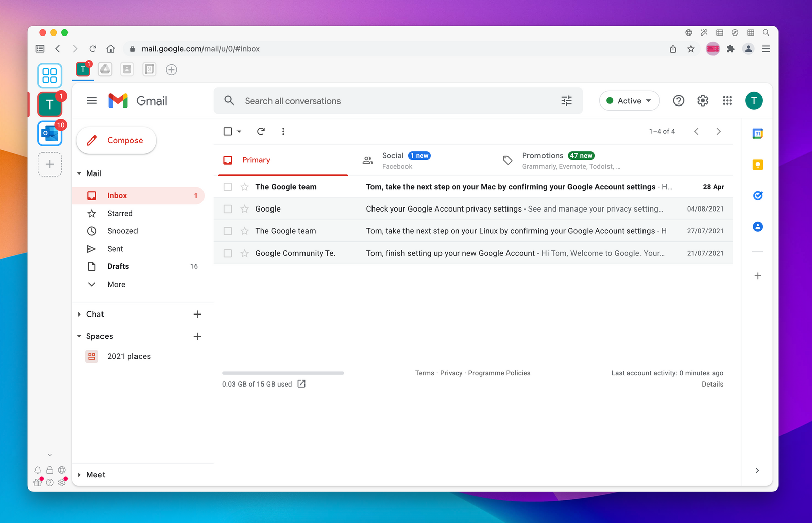Open the Drafts folder
812x523 pixels.
pyautogui.click(x=138, y=266)
